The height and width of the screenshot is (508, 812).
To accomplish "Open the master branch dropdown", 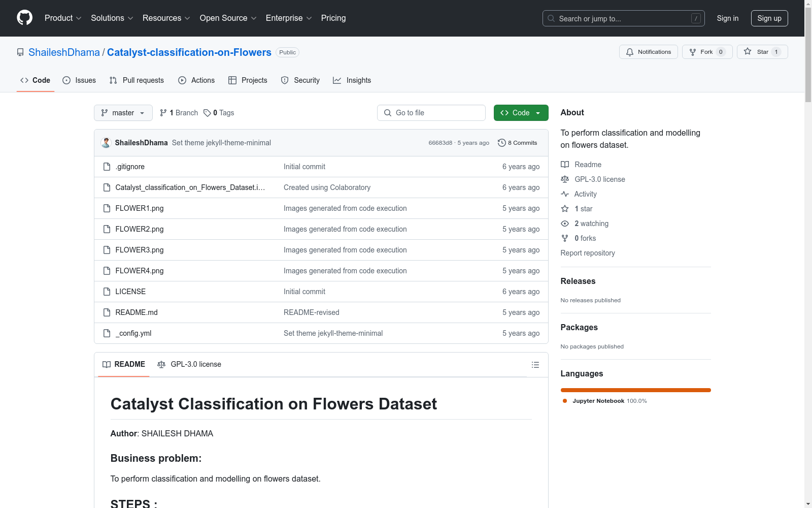I will coord(123,113).
